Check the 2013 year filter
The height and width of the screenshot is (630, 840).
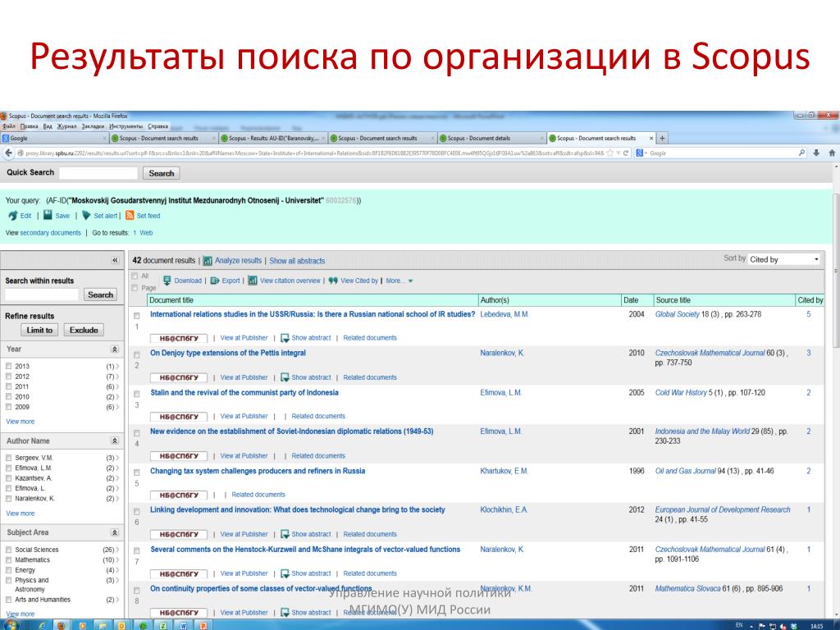(x=8, y=366)
